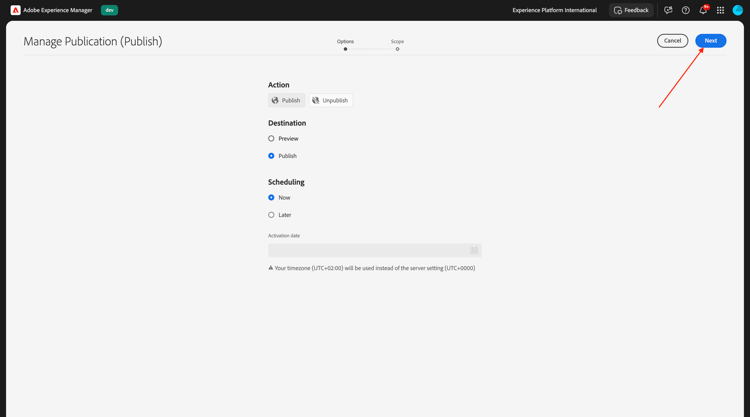
Task: Click the timezone warning message text
Action: (375, 268)
